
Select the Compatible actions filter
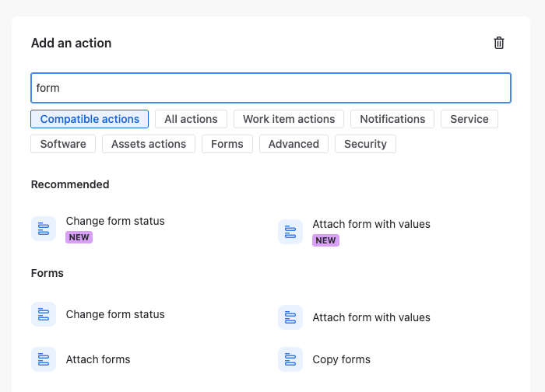(90, 119)
